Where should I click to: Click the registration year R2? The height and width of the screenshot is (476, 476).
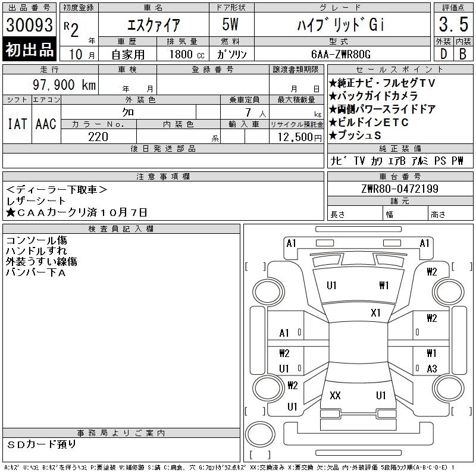(x=71, y=29)
